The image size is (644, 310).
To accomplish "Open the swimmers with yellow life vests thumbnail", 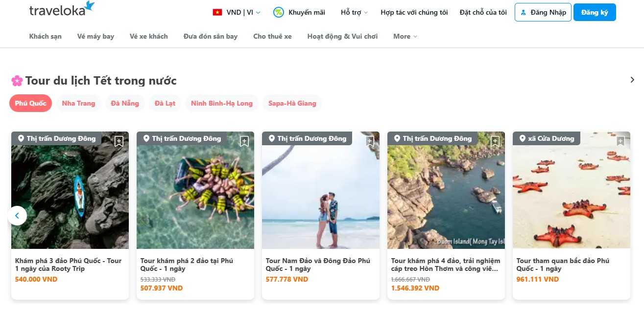I will pos(195,190).
